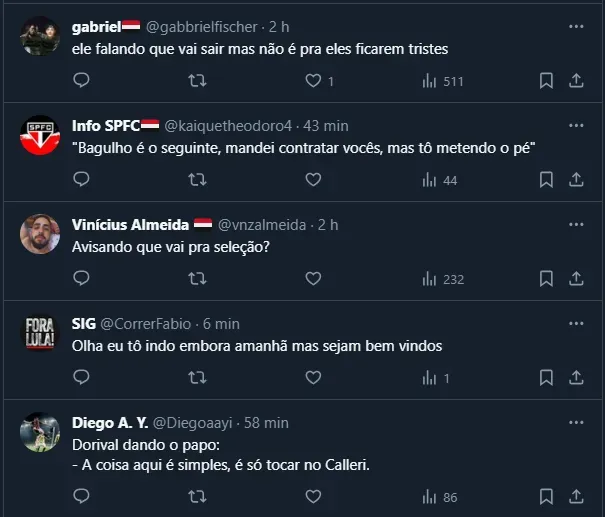Image resolution: width=605 pixels, height=517 pixels.
Task: Reply to Diego A. Y.'s tweet
Action: 82,497
